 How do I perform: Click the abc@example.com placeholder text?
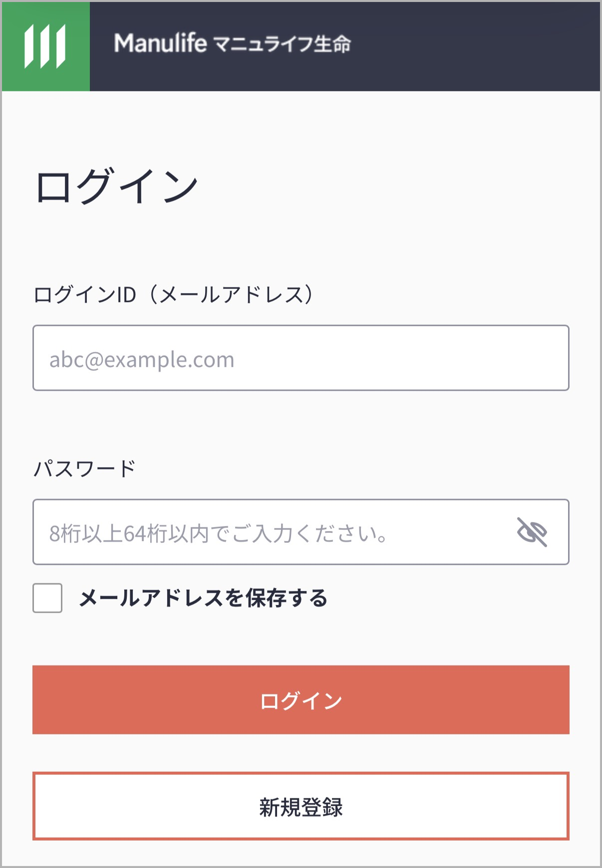pyautogui.click(x=142, y=360)
